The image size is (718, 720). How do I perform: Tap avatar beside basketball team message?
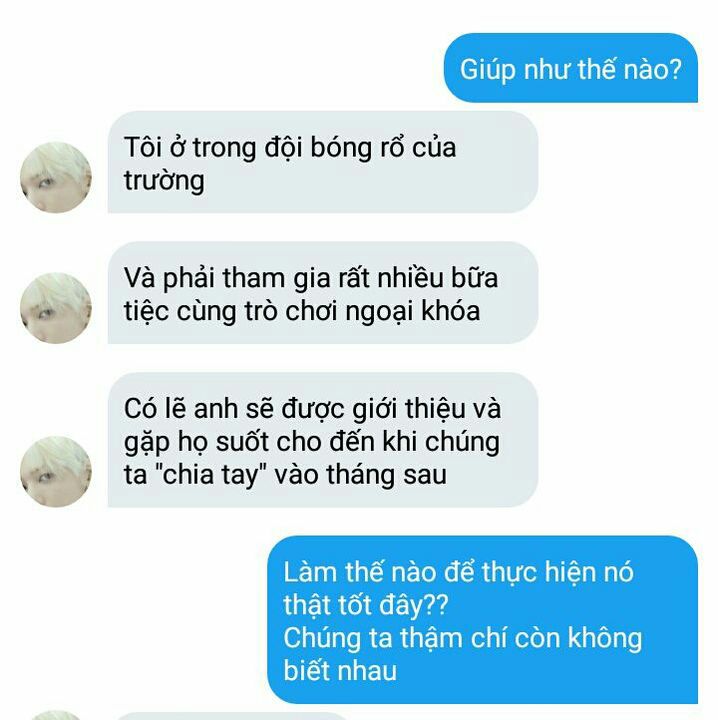[56, 177]
